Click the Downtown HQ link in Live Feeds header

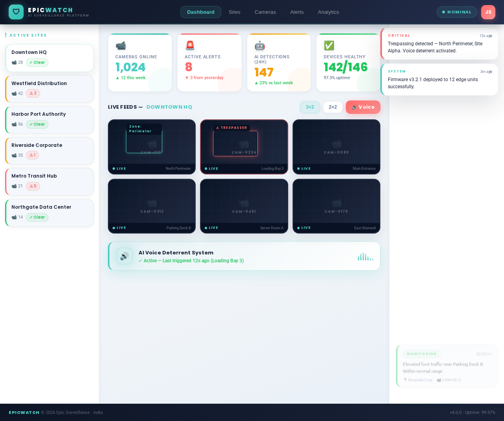pos(169,107)
